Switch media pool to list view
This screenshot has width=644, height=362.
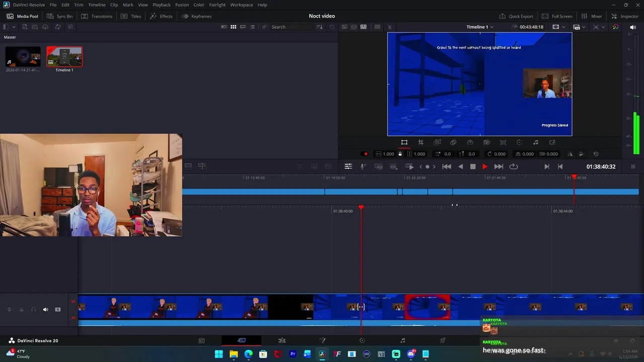[253, 27]
